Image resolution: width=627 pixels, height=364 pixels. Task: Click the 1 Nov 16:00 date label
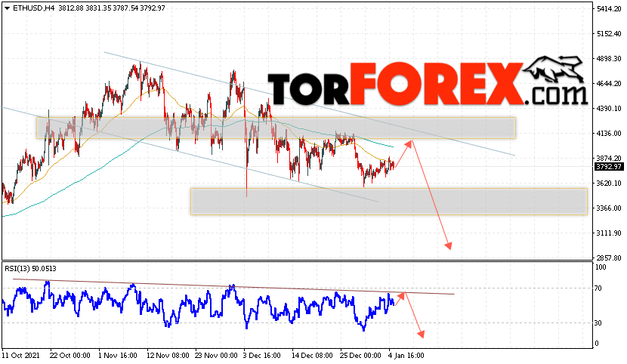click(x=118, y=355)
